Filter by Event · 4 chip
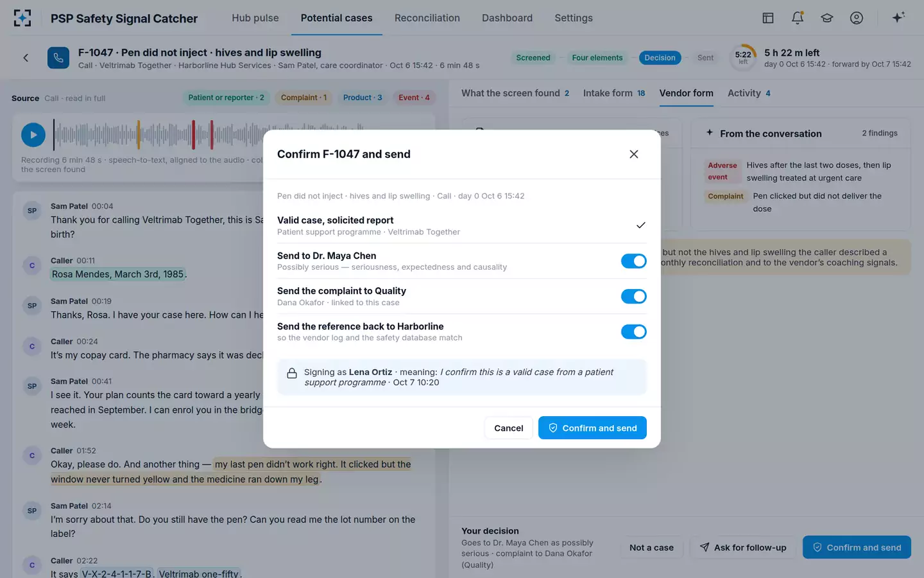 click(414, 98)
